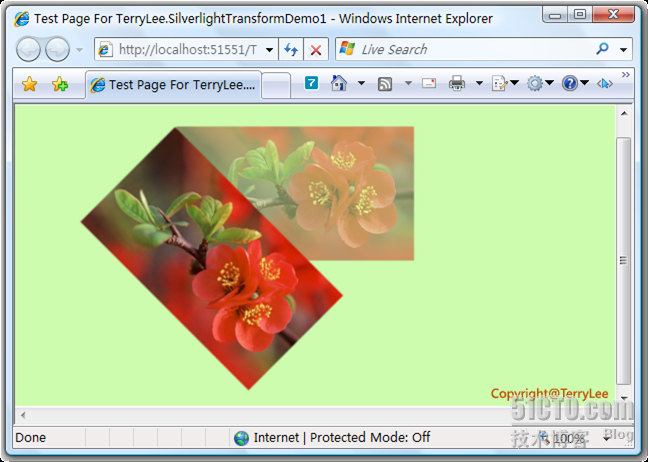
Task: Click the developer tools toolbar icon
Action: [x=605, y=84]
